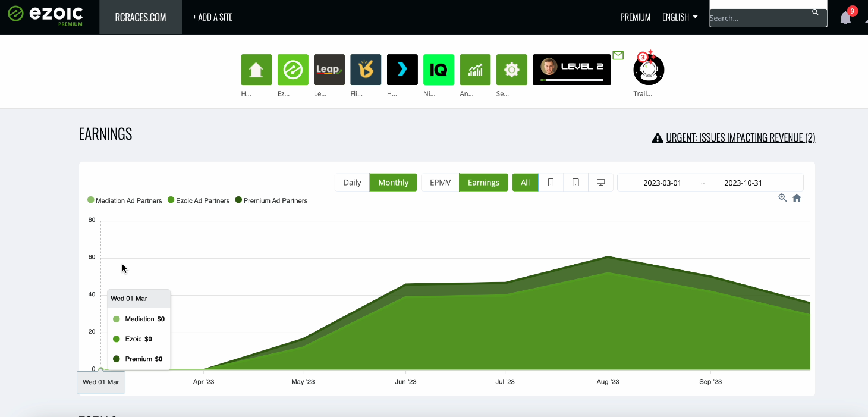This screenshot has width=868, height=417.
Task: Toggle Ezoic Ad Partners legend series
Action: tap(199, 200)
